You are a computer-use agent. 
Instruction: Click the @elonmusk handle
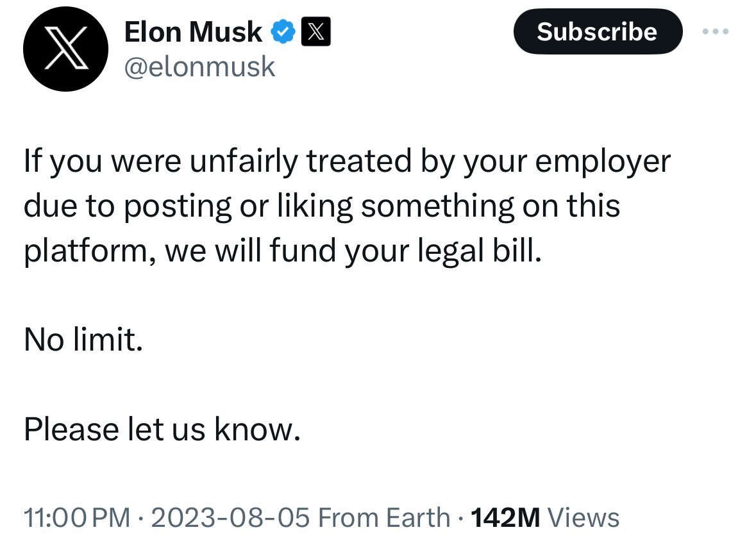199,67
